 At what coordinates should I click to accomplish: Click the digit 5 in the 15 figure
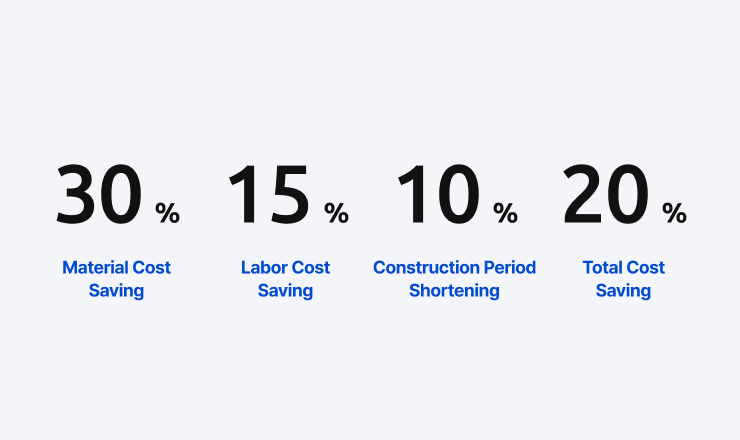tap(289, 193)
